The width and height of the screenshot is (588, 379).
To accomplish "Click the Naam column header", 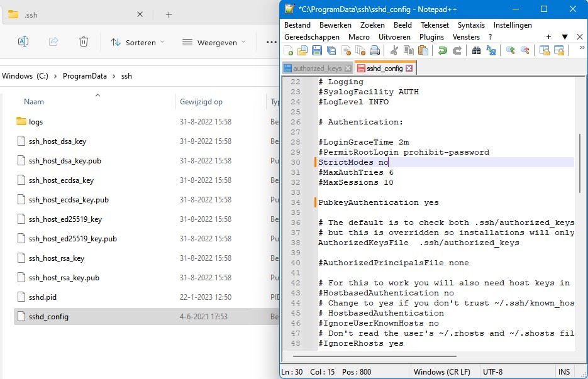I will [x=34, y=102].
